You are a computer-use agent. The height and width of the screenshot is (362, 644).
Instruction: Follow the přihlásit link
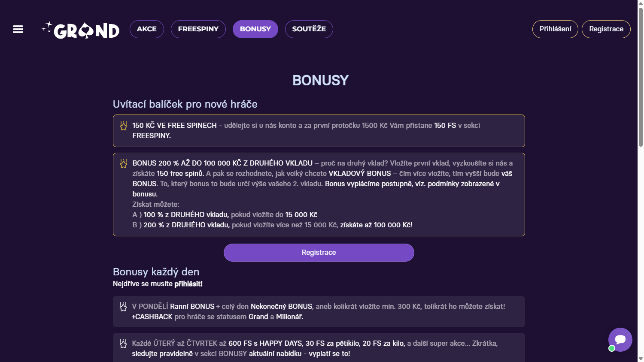188,284
